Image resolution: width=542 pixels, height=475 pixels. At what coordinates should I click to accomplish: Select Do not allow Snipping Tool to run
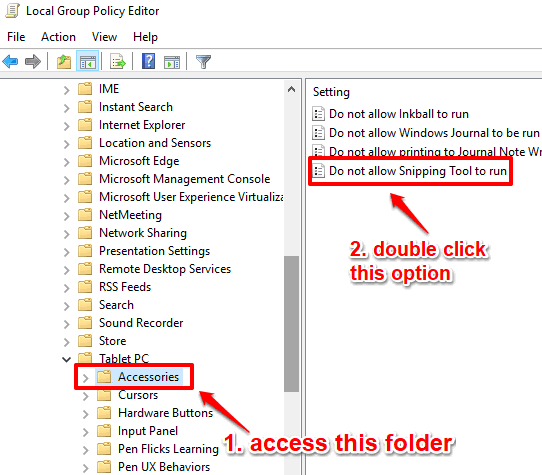418,171
